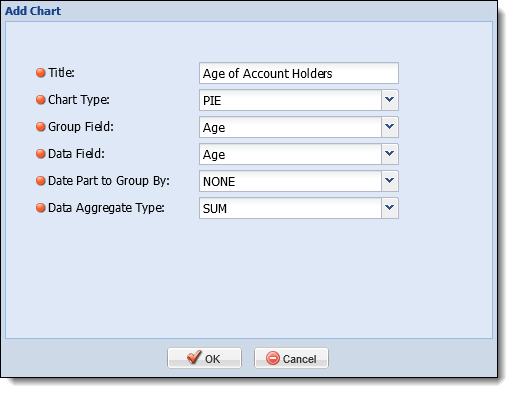Expand Date Part to Group By dropdown arrow
The height and width of the screenshot is (393, 513).
tap(390, 181)
